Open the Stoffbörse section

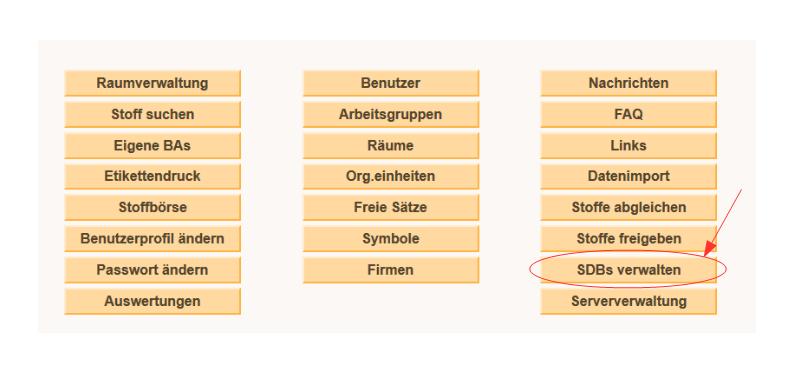[152, 208]
